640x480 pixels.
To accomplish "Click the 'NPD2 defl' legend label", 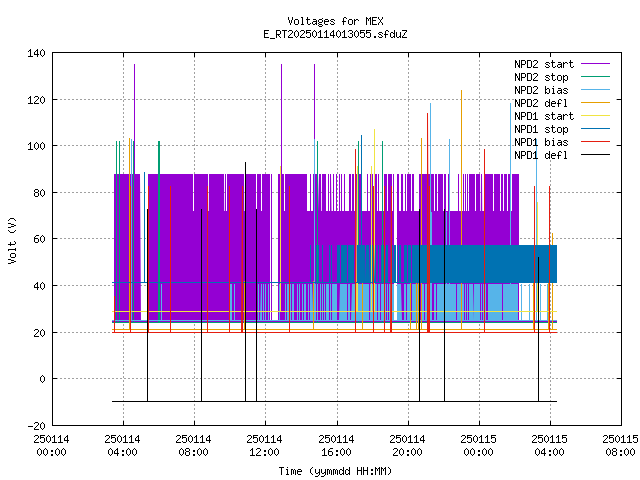I will point(541,103).
